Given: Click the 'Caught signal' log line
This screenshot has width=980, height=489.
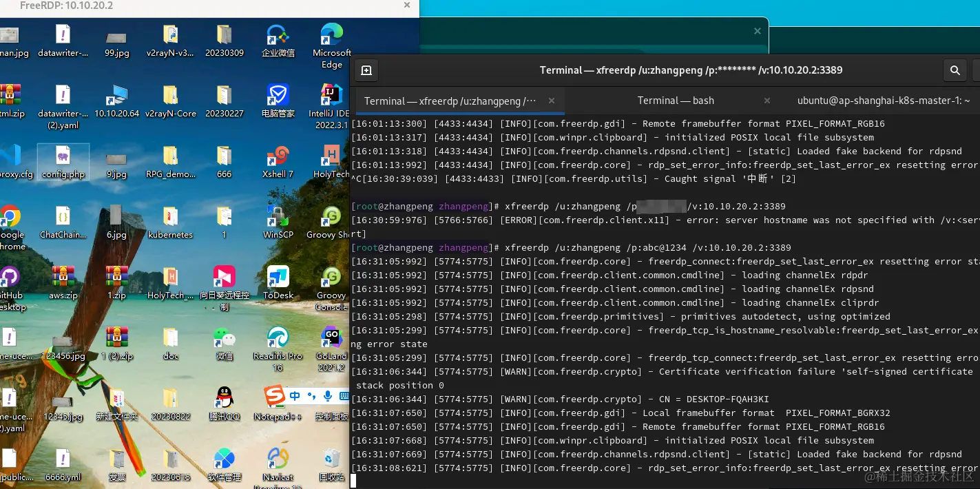Looking at the screenshot, I should (x=573, y=179).
